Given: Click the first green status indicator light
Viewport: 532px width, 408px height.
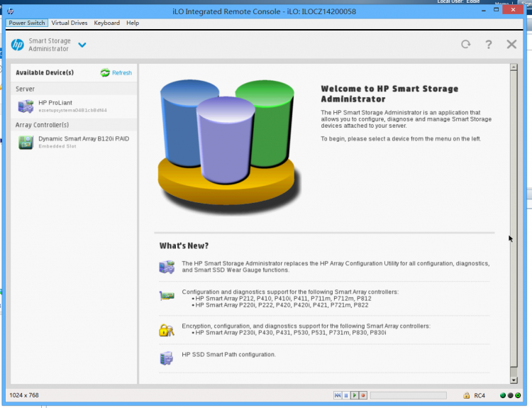Looking at the screenshot, I should pos(503,395).
